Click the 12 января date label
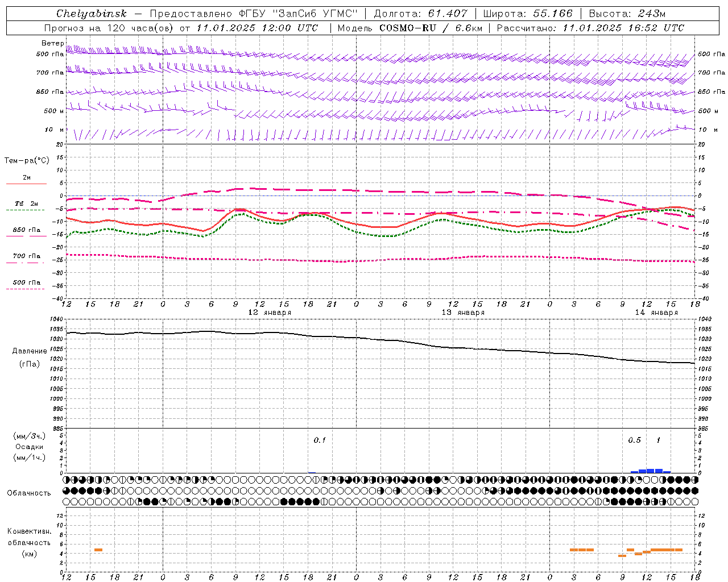This screenshot has height=582, width=728. click(x=270, y=313)
